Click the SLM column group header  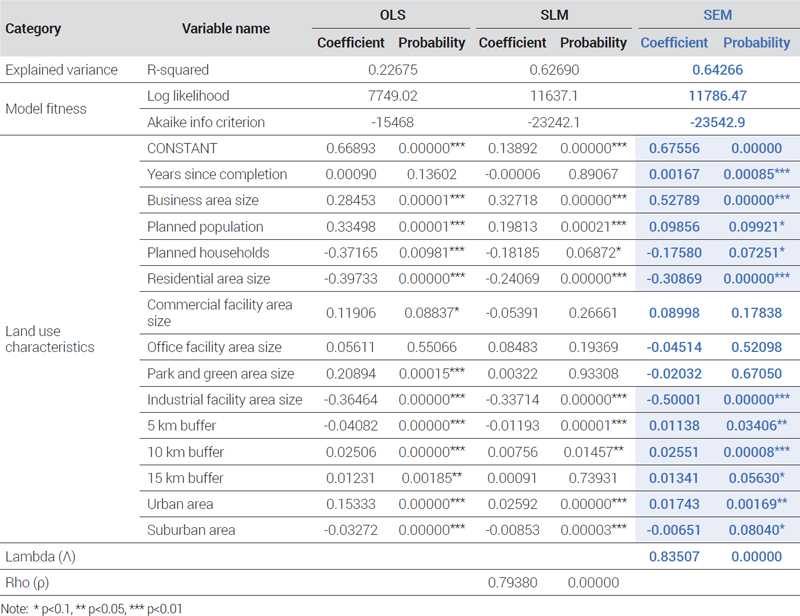[554, 15]
